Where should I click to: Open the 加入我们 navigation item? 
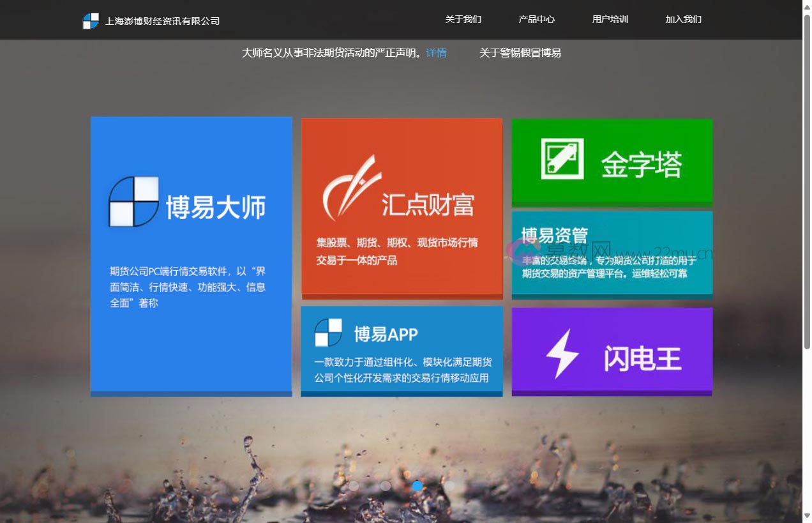click(682, 20)
